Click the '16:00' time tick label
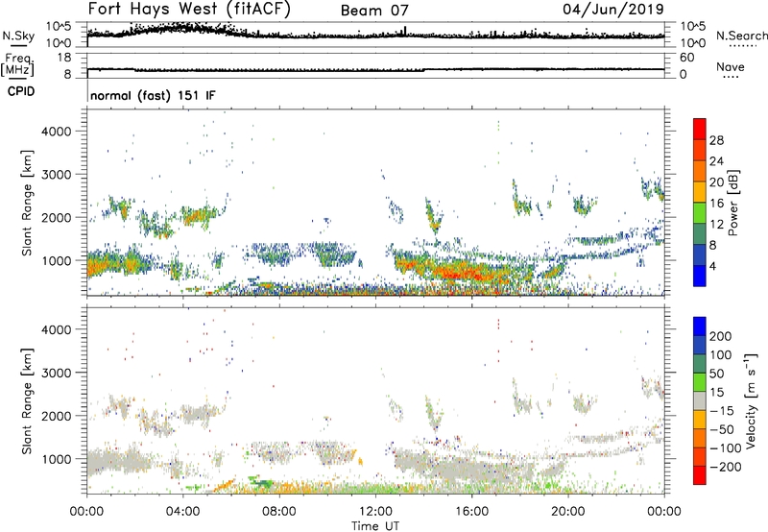768x532 pixels. (472, 512)
